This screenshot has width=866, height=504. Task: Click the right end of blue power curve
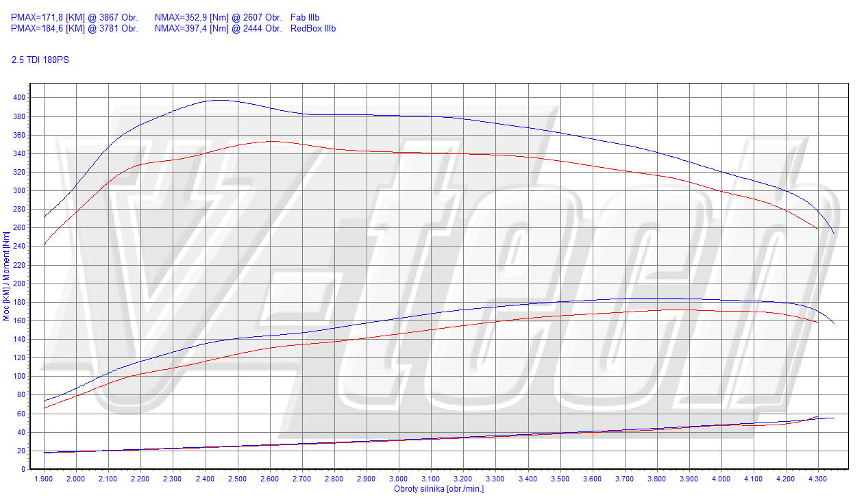click(x=834, y=323)
